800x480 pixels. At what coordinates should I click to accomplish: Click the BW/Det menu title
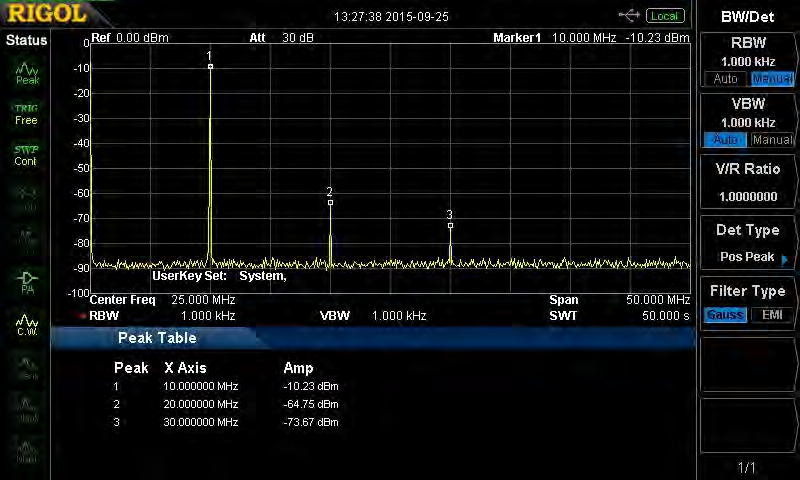point(747,17)
